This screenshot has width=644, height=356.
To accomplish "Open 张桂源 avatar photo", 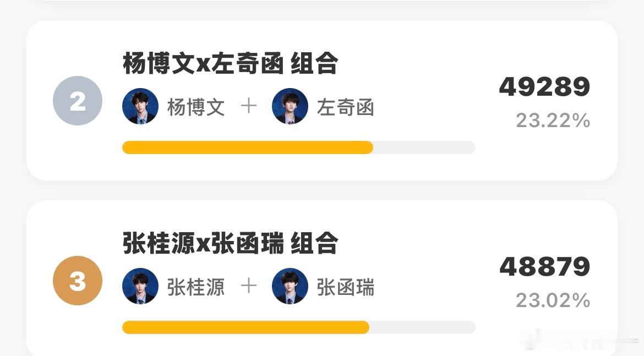I will pyautogui.click(x=140, y=286).
